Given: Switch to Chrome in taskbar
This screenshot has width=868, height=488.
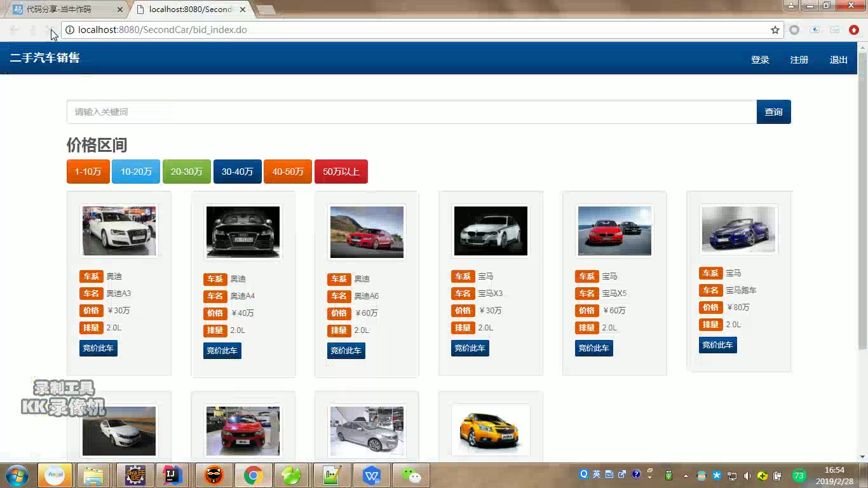Looking at the screenshot, I should pyautogui.click(x=253, y=475).
